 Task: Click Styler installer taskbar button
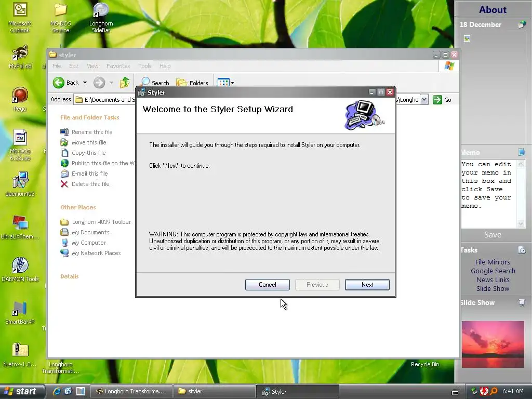tap(297, 391)
